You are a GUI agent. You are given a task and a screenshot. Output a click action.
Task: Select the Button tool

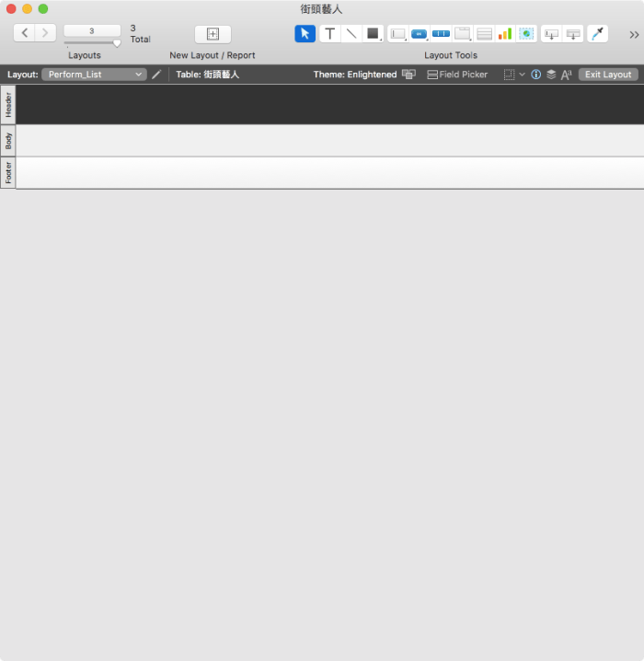(420, 34)
